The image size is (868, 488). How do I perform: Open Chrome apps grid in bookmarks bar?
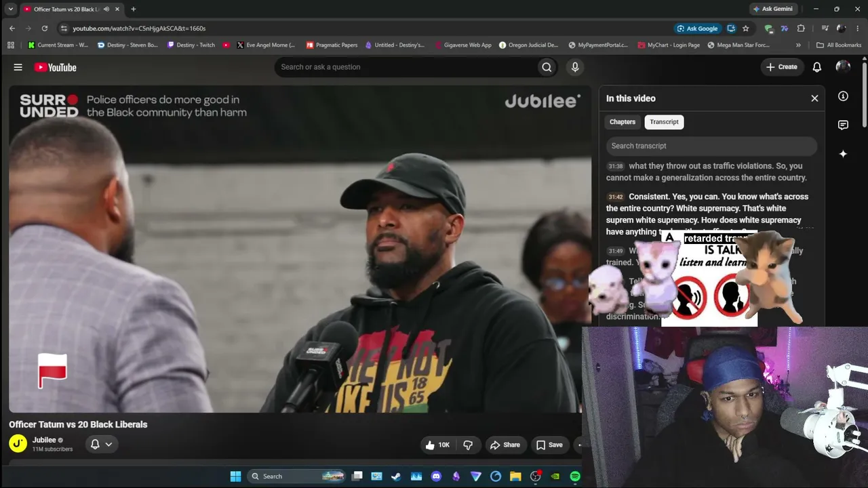(10, 45)
